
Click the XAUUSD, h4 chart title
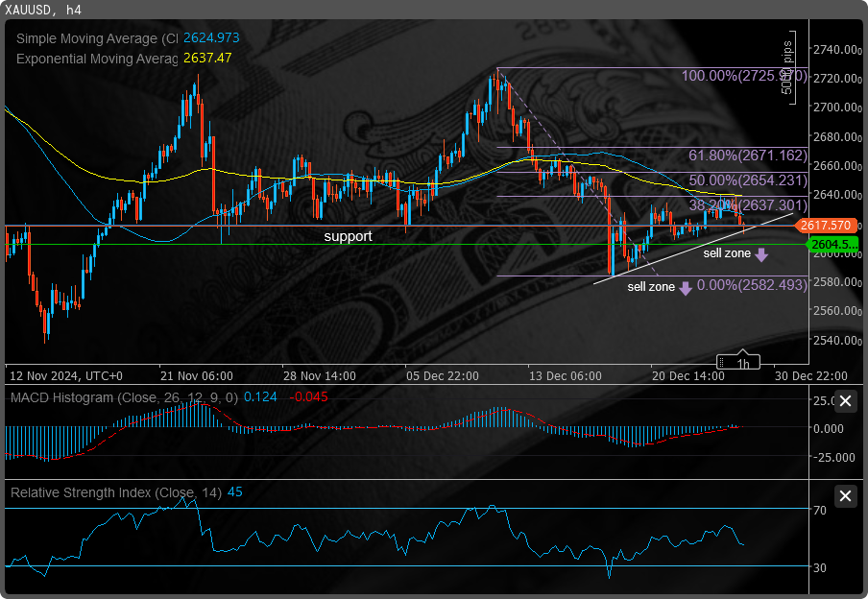[x=43, y=10]
